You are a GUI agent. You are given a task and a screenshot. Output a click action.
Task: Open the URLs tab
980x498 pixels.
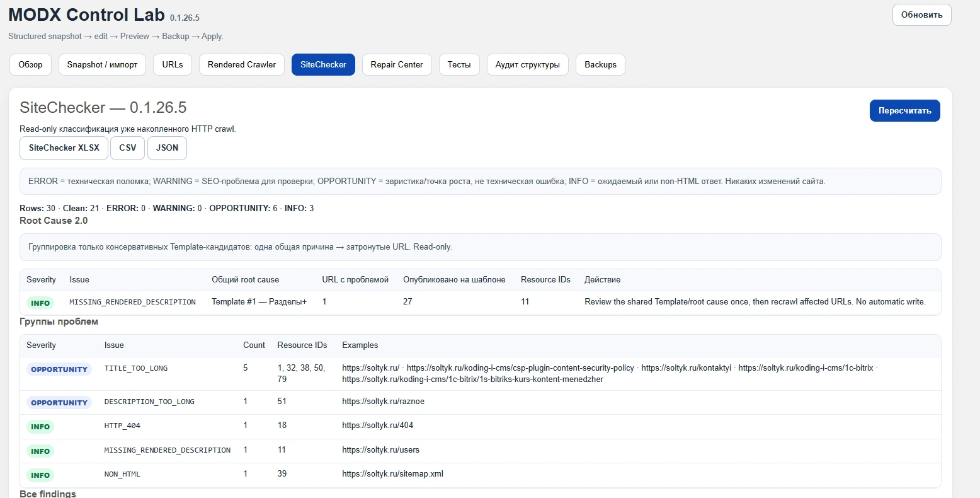click(x=173, y=64)
